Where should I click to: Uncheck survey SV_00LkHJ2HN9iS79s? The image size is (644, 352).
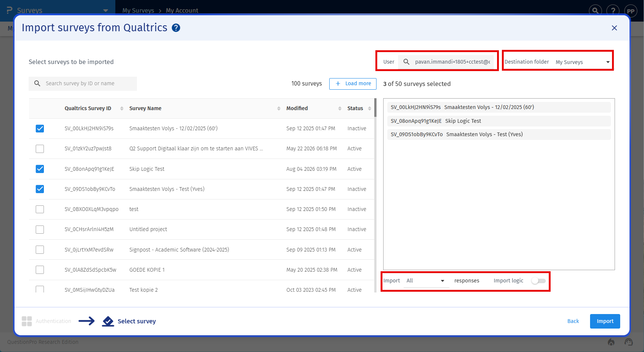point(40,128)
